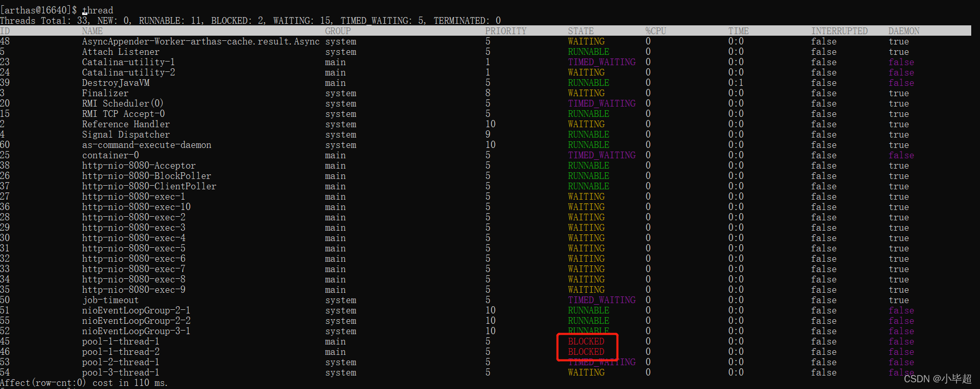Click thread name http-nio-8080-exec-5
Viewport: 980px width, 389px height.
(134, 248)
